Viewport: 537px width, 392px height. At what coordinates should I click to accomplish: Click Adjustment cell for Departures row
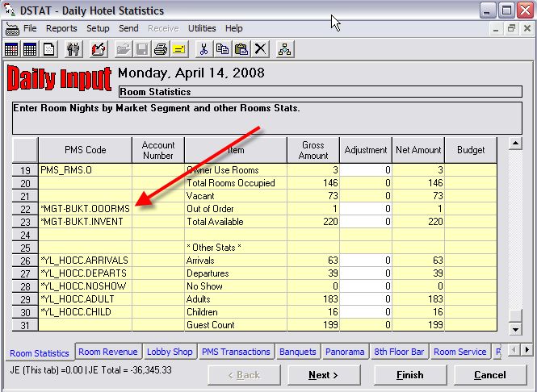(x=366, y=273)
